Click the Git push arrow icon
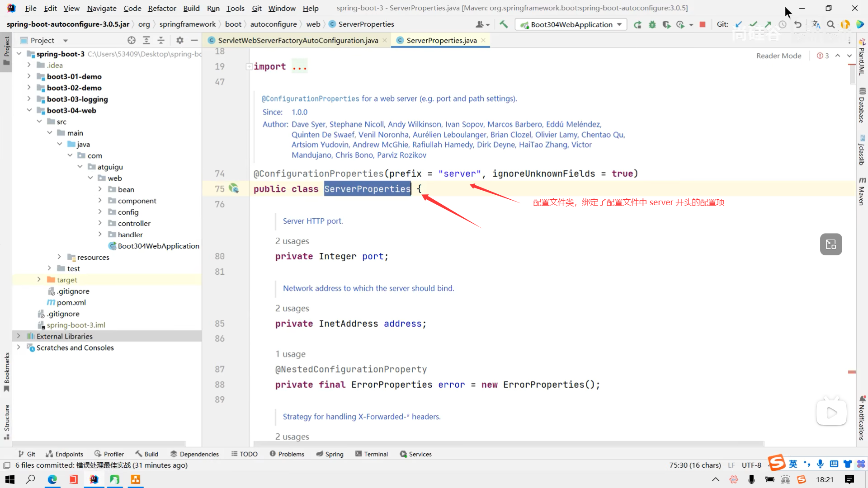Screen dimensions: 868x488 tap(768, 24)
